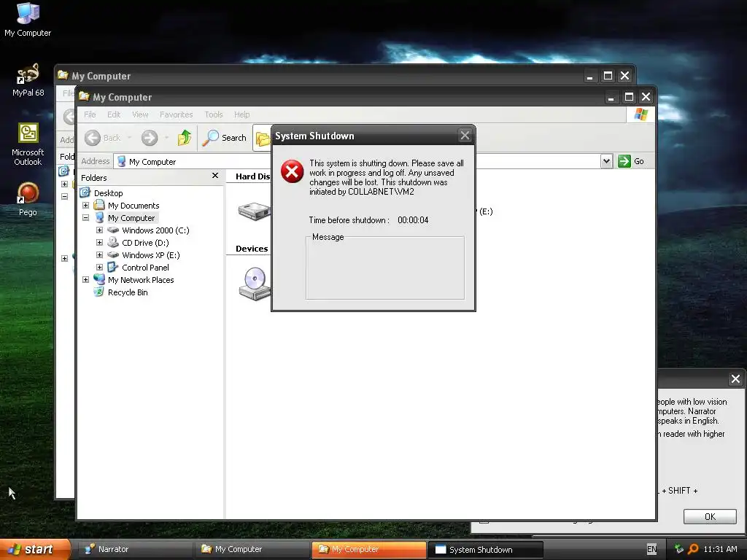Expand the My Documents tree node
The image size is (747, 560).
point(86,205)
